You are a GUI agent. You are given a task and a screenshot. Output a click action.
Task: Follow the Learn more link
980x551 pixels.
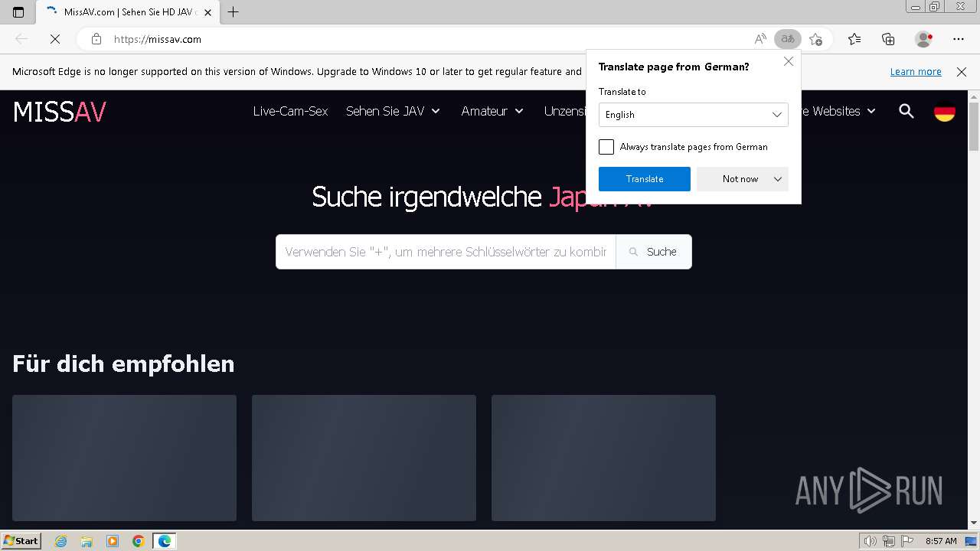[x=916, y=72]
